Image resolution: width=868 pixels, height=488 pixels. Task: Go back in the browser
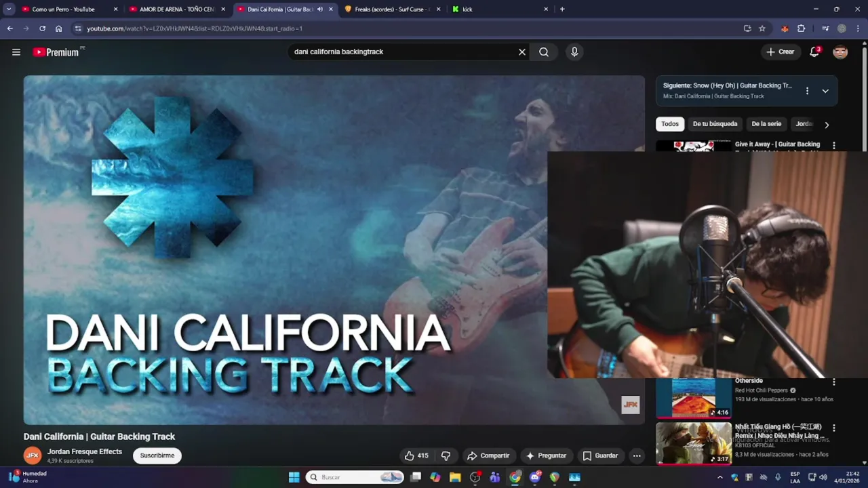point(9,28)
